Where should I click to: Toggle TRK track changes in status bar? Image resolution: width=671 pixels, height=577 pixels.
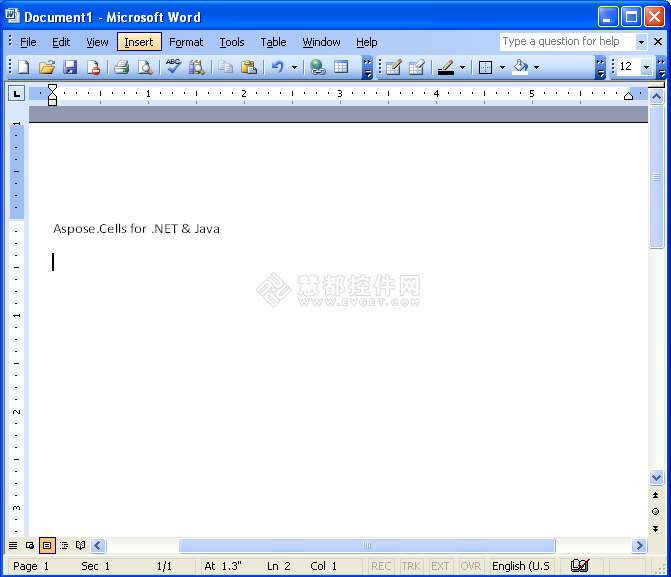[x=411, y=566]
